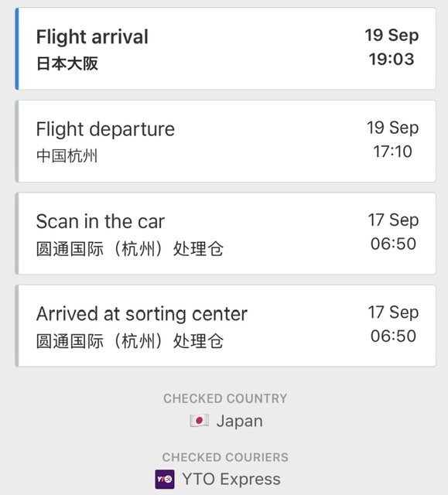This screenshot has width=448, height=495.
Task: Click the CHECKED COURIERS heading
Action: click(x=225, y=457)
